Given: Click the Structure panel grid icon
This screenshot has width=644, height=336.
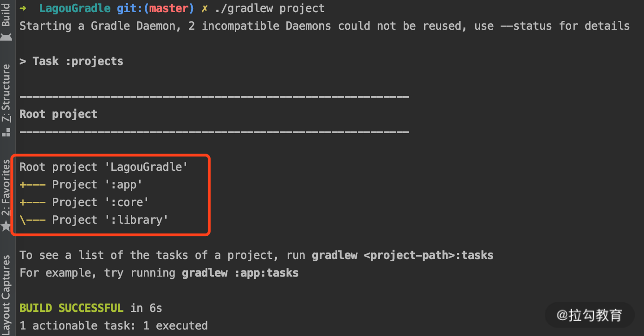Looking at the screenshot, I should coord(6,132).
